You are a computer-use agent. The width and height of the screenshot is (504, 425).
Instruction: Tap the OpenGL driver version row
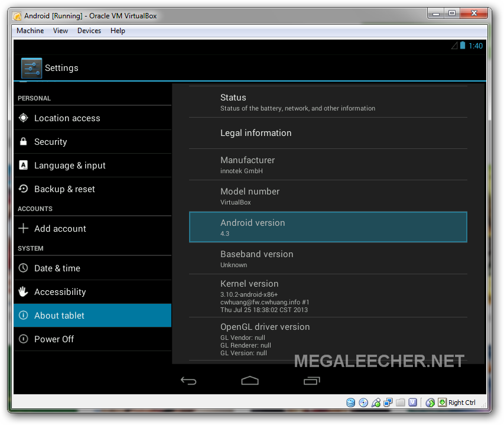point(328,339)
